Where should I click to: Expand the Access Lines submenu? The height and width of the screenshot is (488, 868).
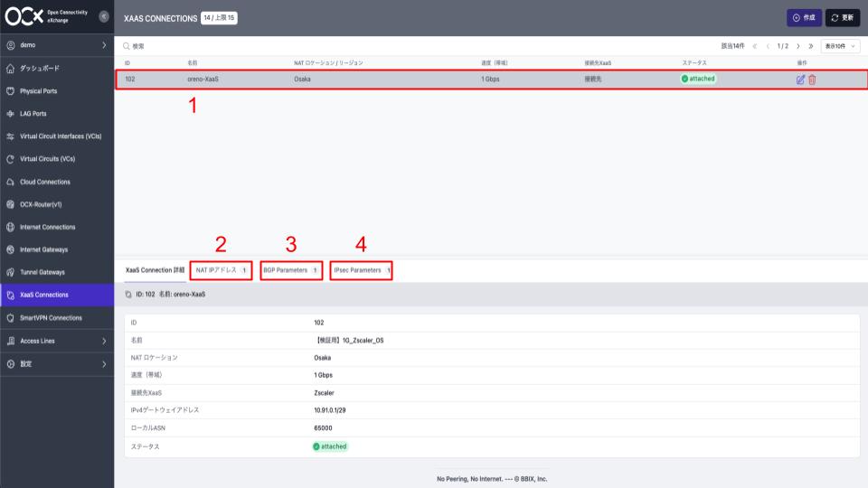[56, 341]
